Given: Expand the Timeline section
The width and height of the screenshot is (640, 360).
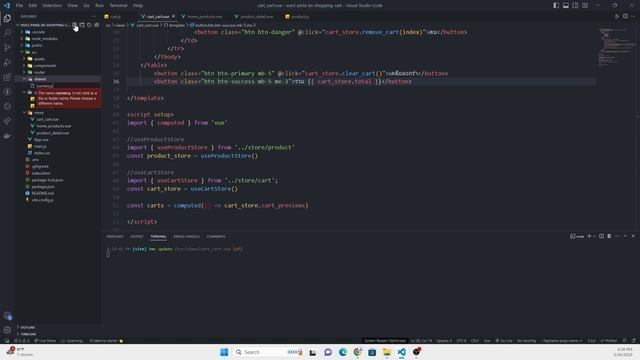Looking at the screenshot, I should pyautogui.click(x=28, y=334).
